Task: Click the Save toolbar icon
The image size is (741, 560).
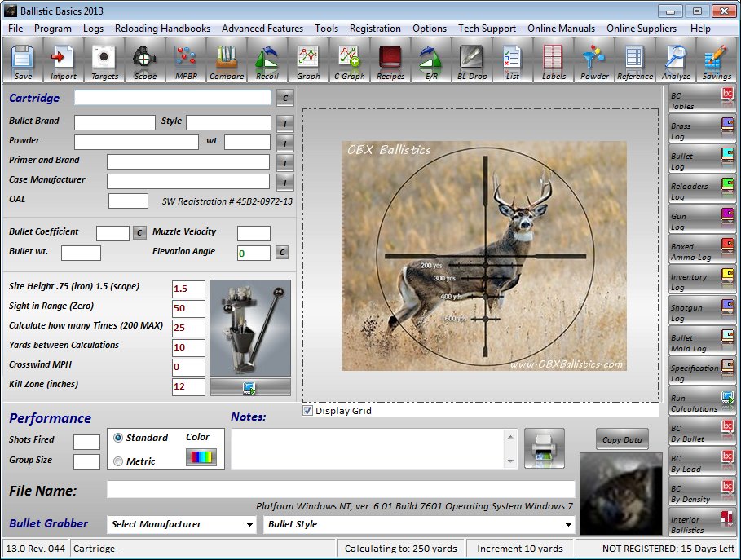Action: [23, 62]
